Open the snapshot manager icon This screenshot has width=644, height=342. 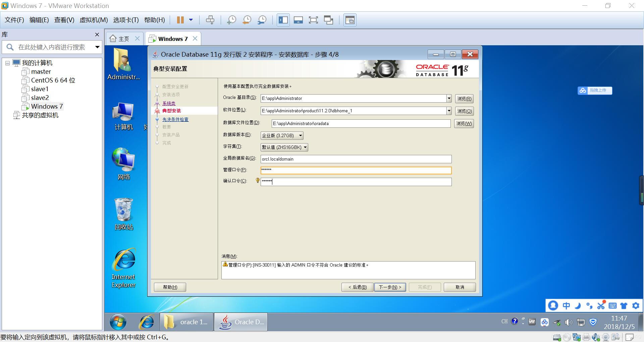pyautogui.click(x=262, y=20)
